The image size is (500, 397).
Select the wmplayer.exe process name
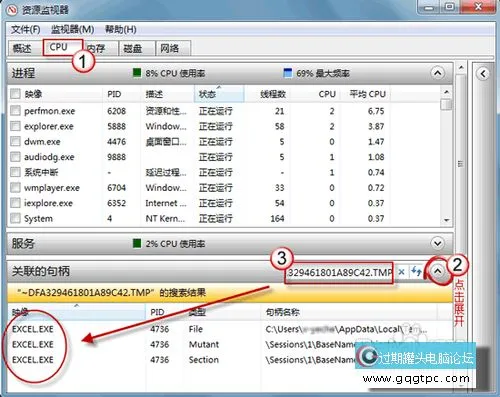coord(52,188)
